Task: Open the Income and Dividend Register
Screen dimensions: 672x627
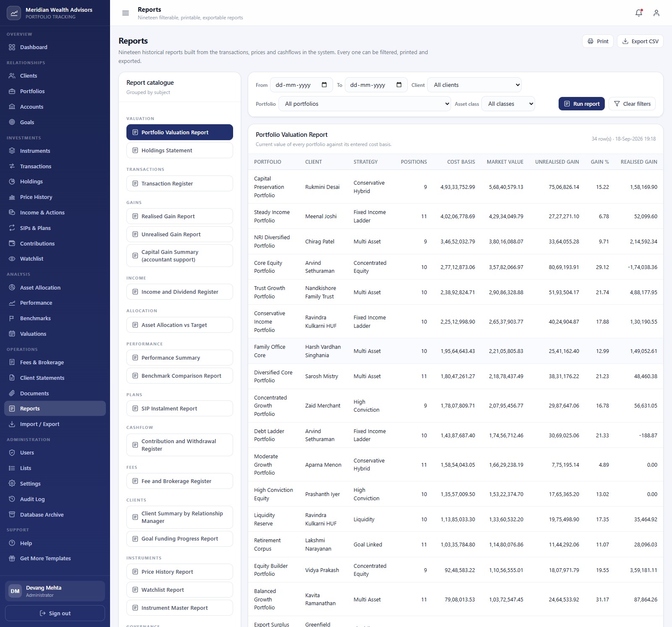Action: click(x=180, y=292)
